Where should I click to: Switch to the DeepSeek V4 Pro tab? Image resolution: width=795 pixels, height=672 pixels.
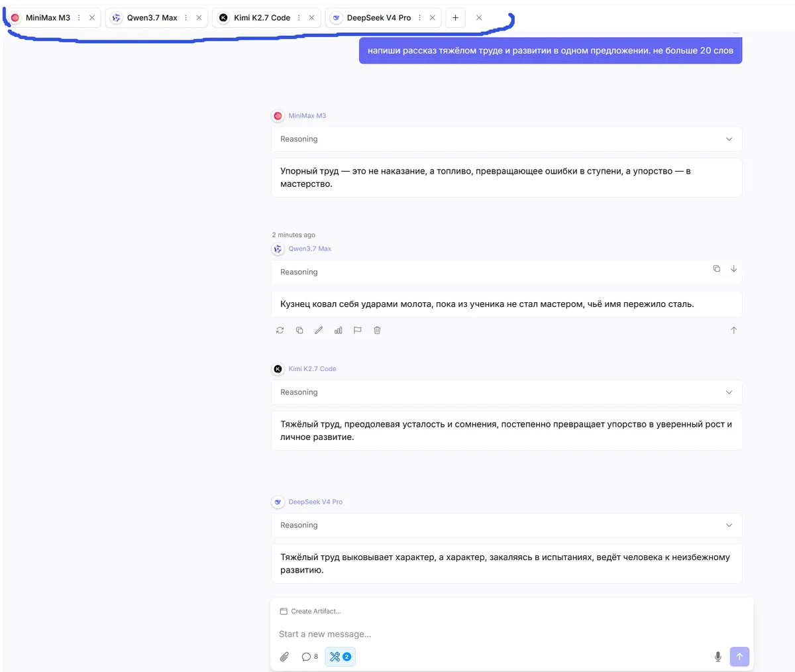(378, 18)
